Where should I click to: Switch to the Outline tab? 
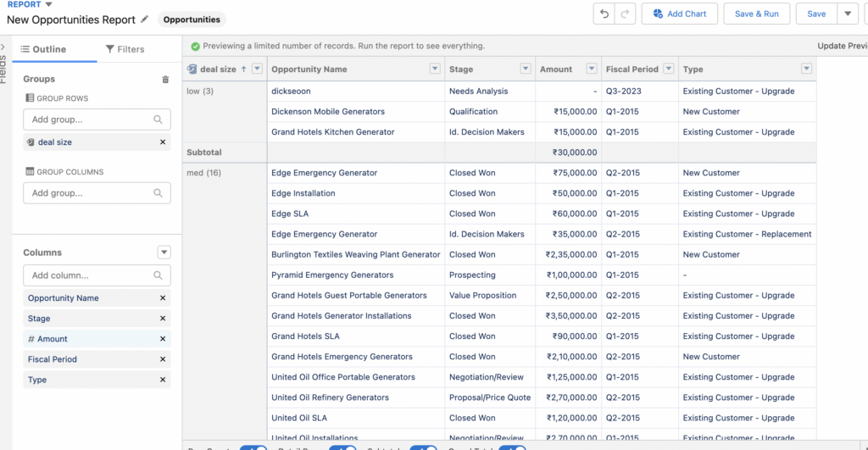point(44,49)
